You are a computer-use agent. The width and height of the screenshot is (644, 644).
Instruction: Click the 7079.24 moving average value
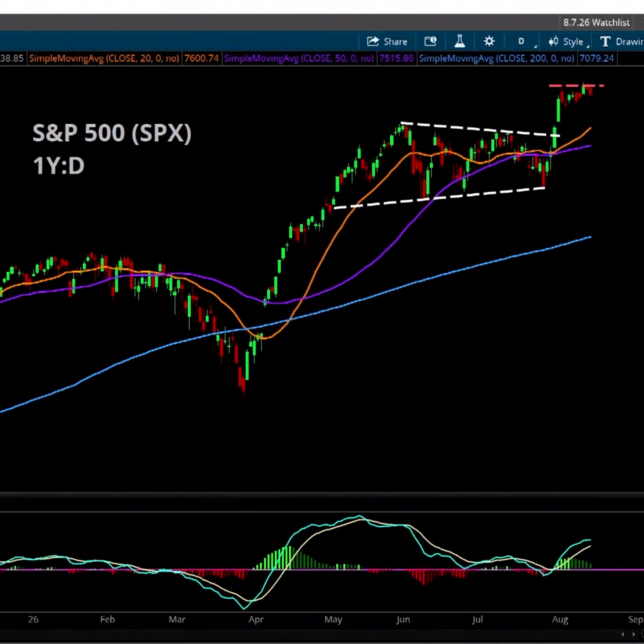coord(597,59)
